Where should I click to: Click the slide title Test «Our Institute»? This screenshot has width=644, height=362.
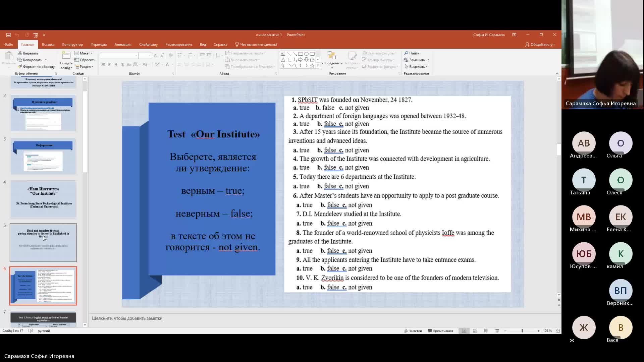point(214,134)
